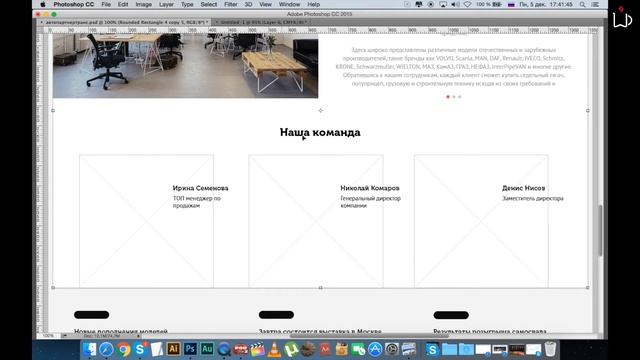Image resolution: width=640 pixels, height=360 pixels.
Task: Open Spotlight search magnifier
Action: [582, 4]
